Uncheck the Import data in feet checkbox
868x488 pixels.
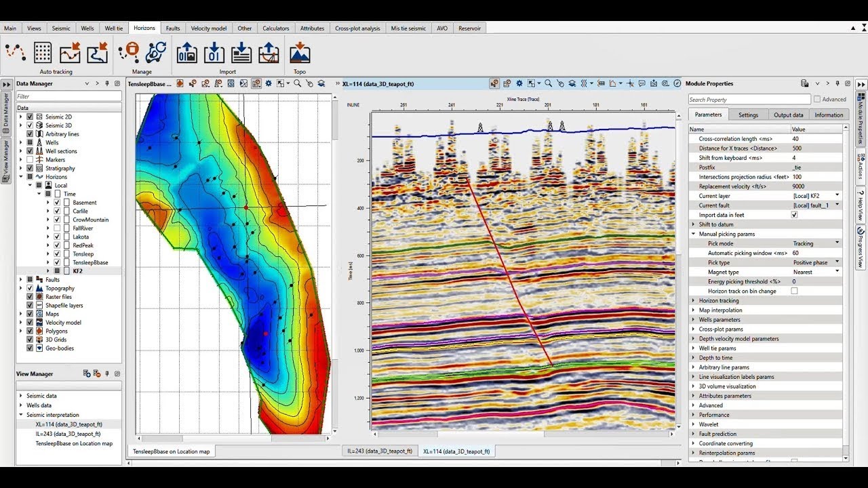[794, 215]
